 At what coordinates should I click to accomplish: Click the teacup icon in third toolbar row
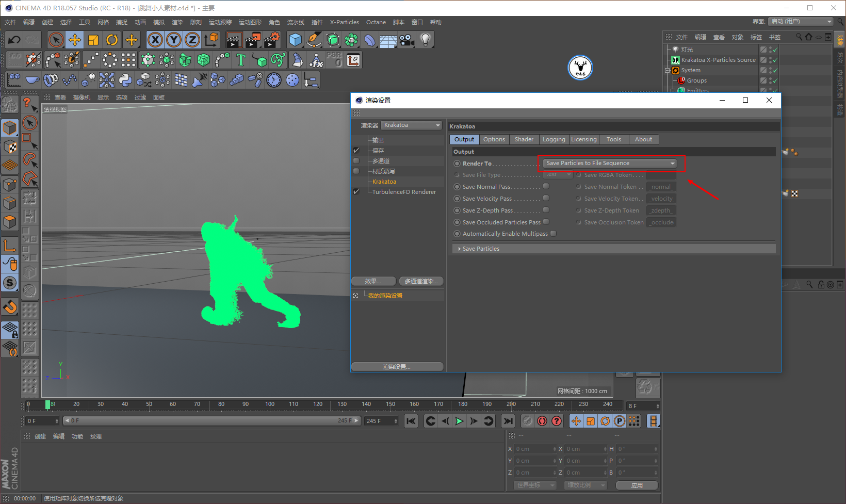[32, 80]
